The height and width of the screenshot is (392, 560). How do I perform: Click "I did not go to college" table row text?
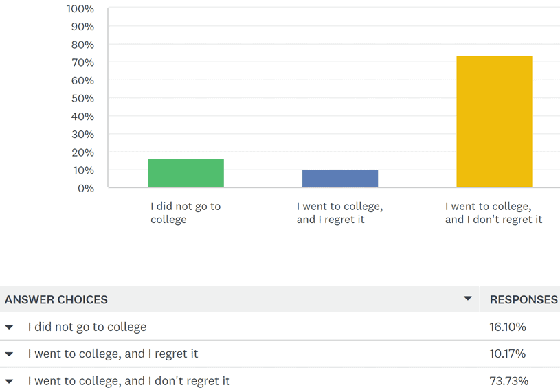(x=87, y=327)
